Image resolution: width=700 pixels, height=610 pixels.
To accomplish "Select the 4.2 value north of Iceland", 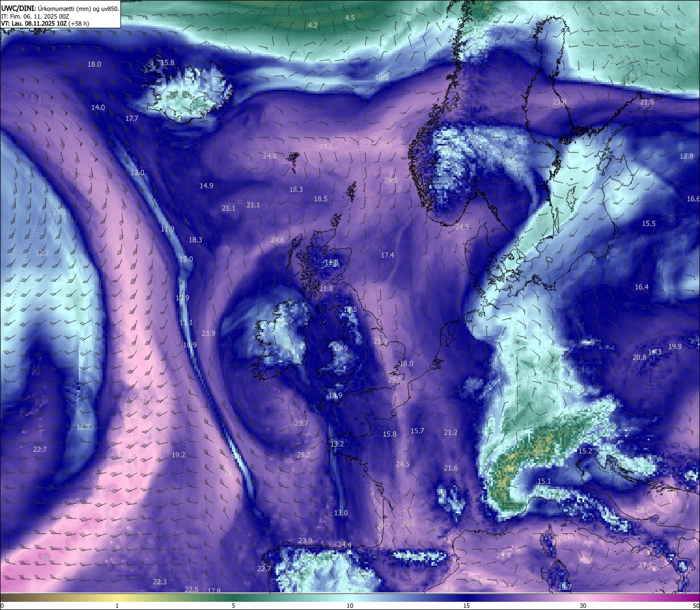I will pyautogui.click(x=313, y=25).
